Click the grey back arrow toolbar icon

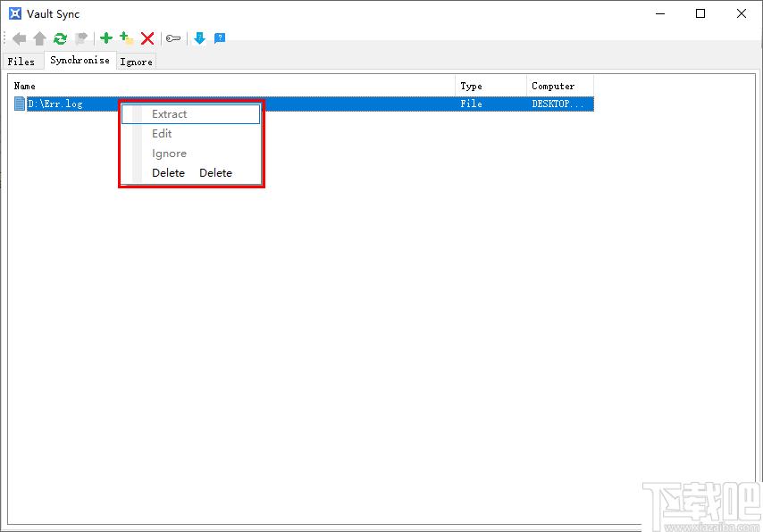[x=19, y=38]
